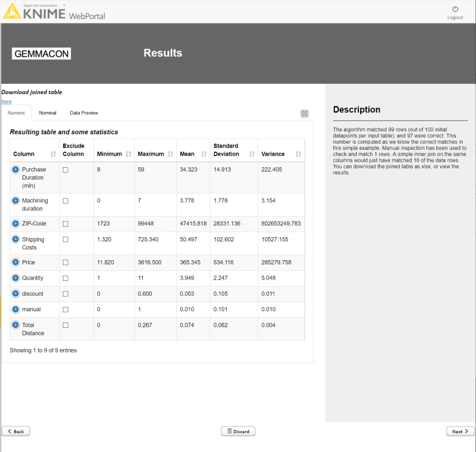
Task: Click Price maximum value 3616.500
Action: tap(150, 262)
